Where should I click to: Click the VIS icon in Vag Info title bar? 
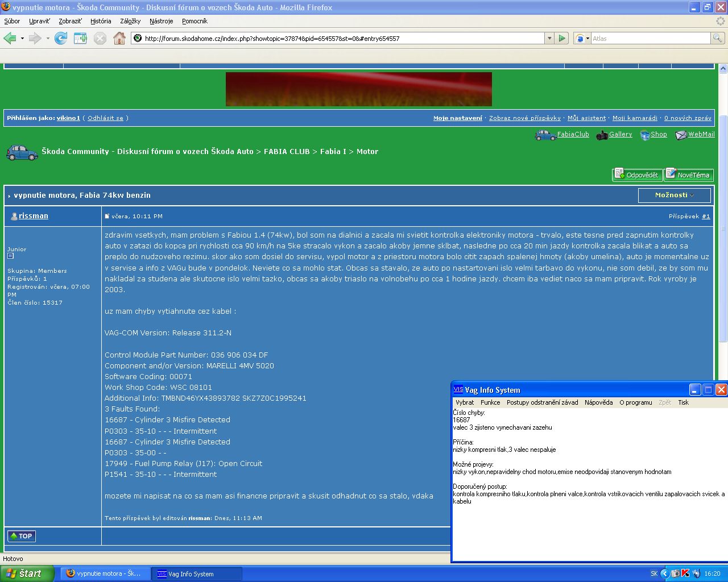tap(458, 390)
